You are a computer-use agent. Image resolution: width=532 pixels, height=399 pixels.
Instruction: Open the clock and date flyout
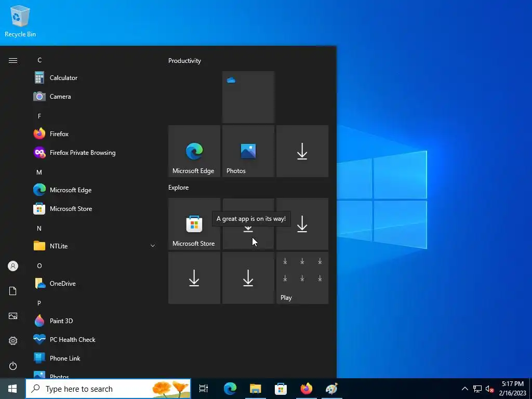512,389
